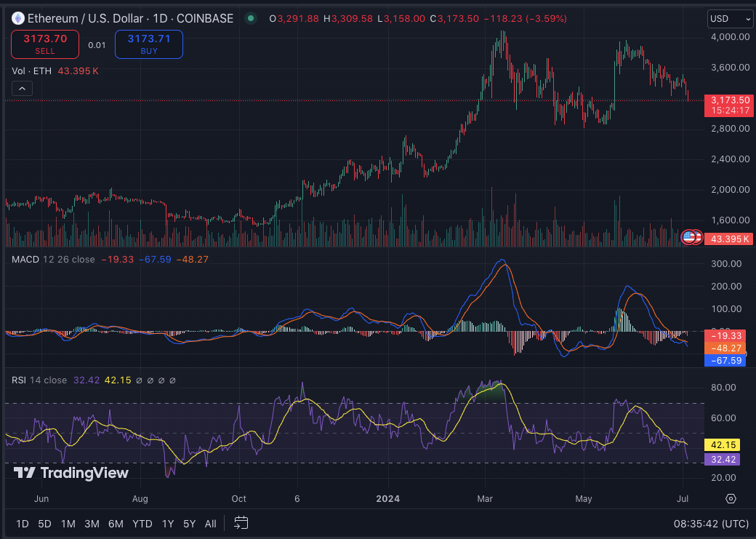Click the 2024 label on time axis
This screenshot has width=756, height=539.
click(x=387, y=498)
